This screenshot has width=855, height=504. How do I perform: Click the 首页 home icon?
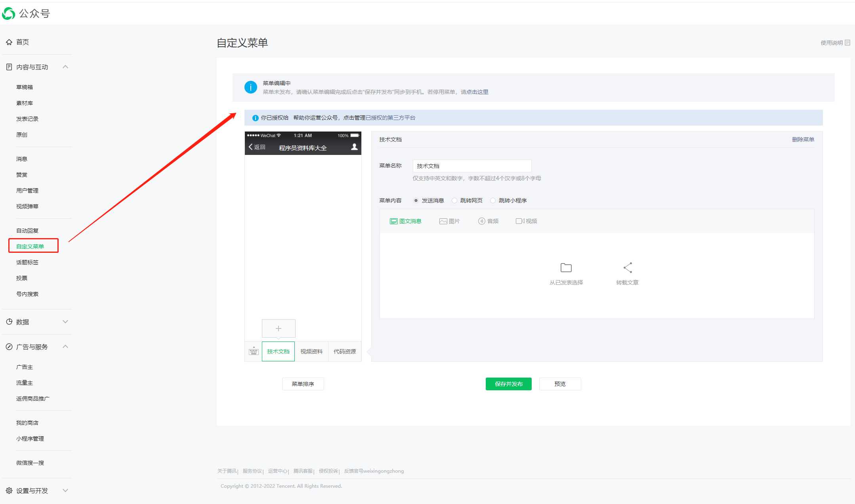(9, 42)
